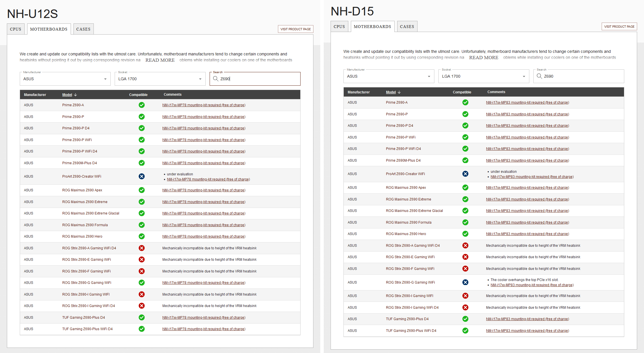Click READ MORE in NH-U12S panel
This screenshot has height=353, width=644.
click(160, 60)
